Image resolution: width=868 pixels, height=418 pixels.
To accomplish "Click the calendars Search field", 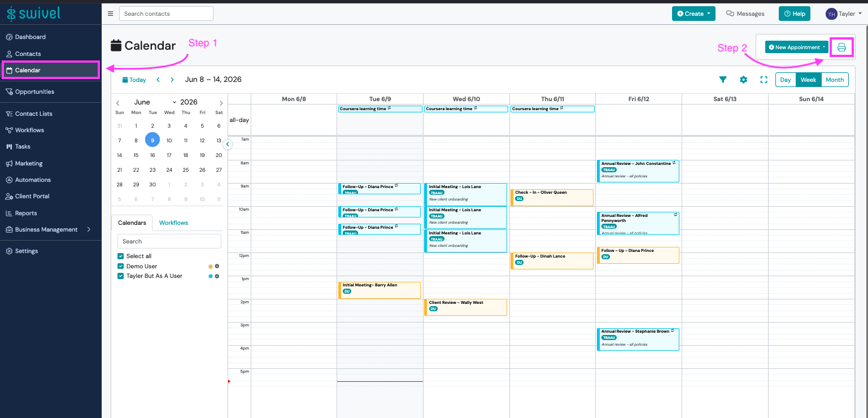I will point(169,241).
